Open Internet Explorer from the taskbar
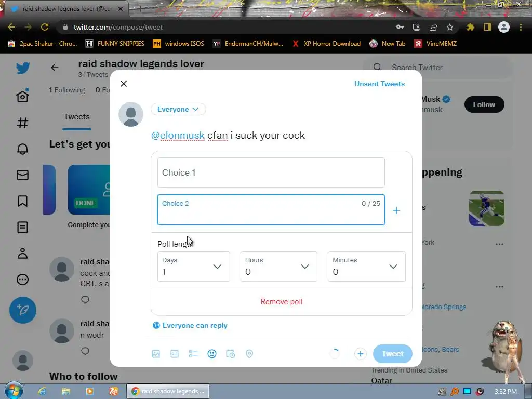Screen dimensions: 532x399 pyautogui.click(x=42, y=391)
